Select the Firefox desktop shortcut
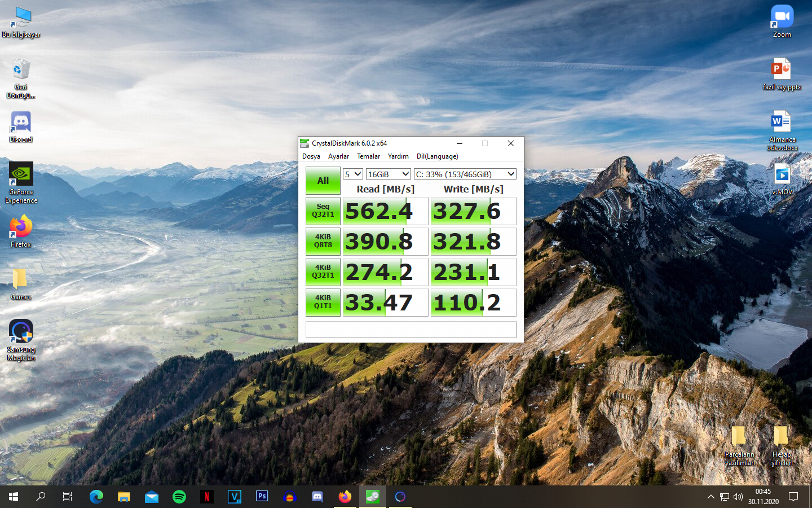Image resolution: width=812 pixels, height=508 pixels. pos(21,231)
